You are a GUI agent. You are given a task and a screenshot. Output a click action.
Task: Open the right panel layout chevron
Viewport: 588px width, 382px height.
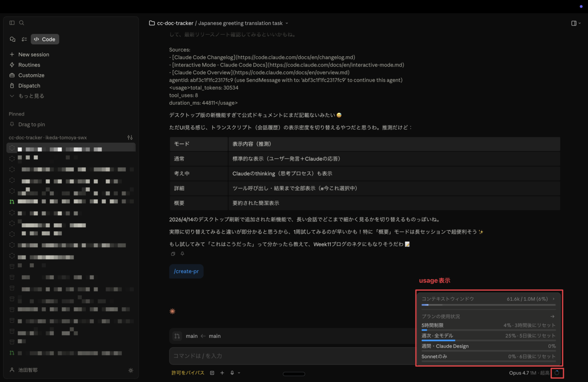pyautogui.click(x=580, y=23)
